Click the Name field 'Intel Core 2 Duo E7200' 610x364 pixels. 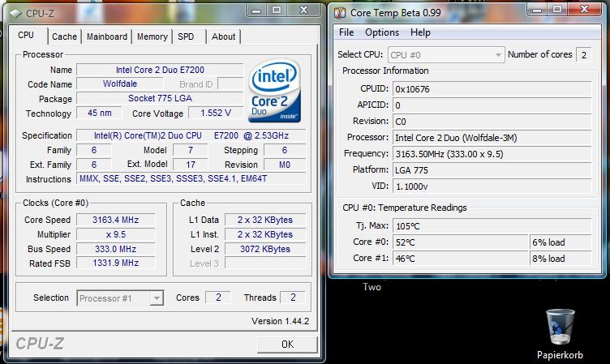160,70
